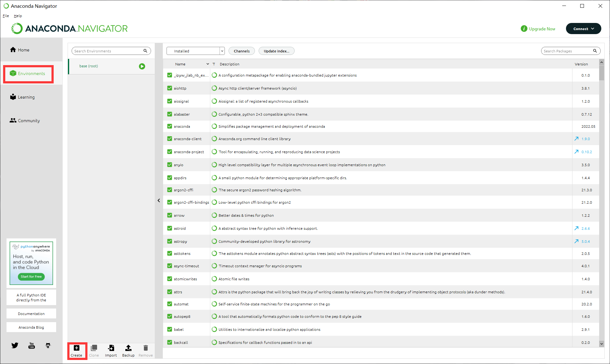The height and width of the screenshot is (364, 610).
Task: Expand the Connect dropdown button
Action: click(583, 29)
